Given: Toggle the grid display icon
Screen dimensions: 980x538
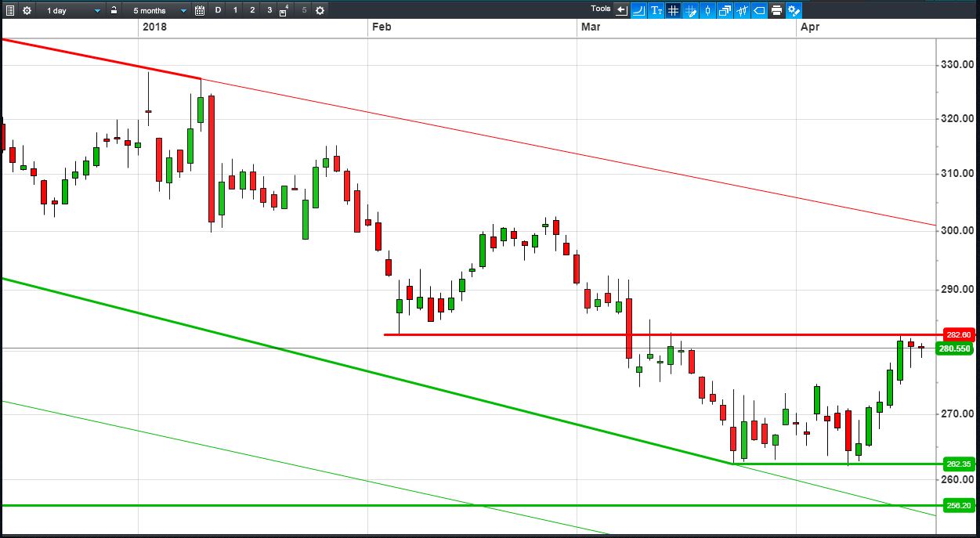Looking at the screenshot, I should pyautogui.click(x=674, y=10).
